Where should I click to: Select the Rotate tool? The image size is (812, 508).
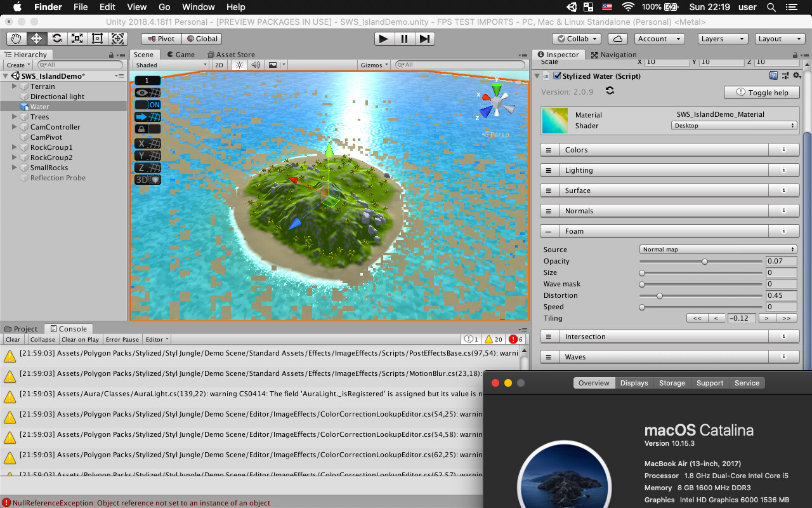56,39
